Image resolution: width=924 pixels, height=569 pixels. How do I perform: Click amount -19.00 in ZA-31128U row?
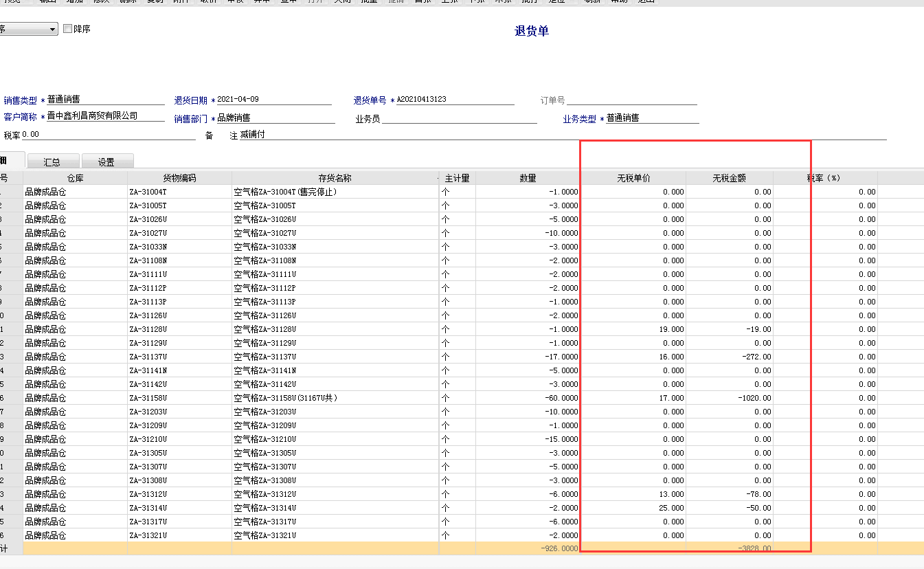tap(730, 329)
